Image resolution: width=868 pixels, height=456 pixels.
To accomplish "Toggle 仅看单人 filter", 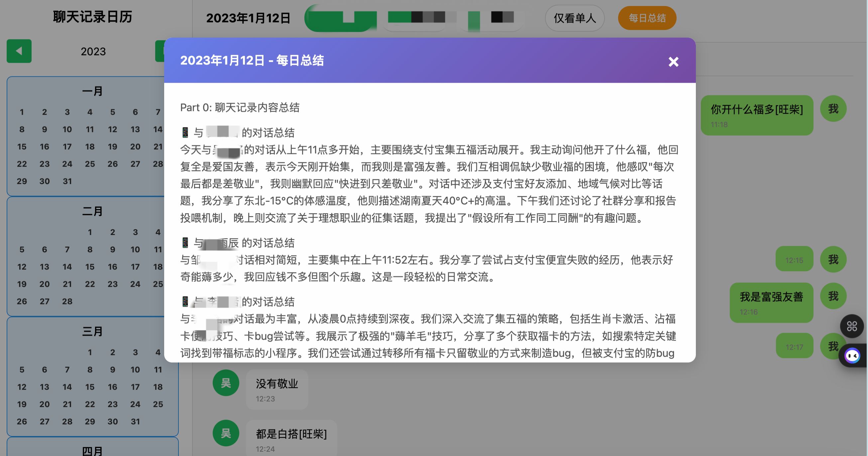I will pos(574,18).
